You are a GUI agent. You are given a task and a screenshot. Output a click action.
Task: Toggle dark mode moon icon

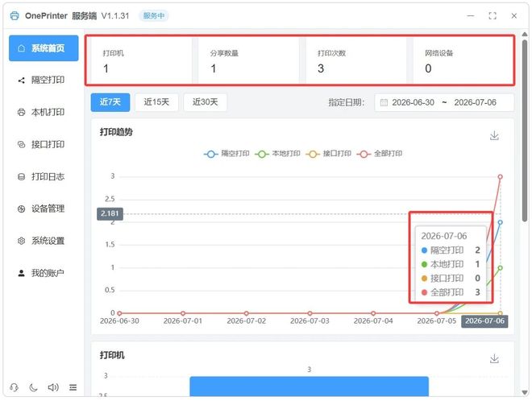click(33, 387)
